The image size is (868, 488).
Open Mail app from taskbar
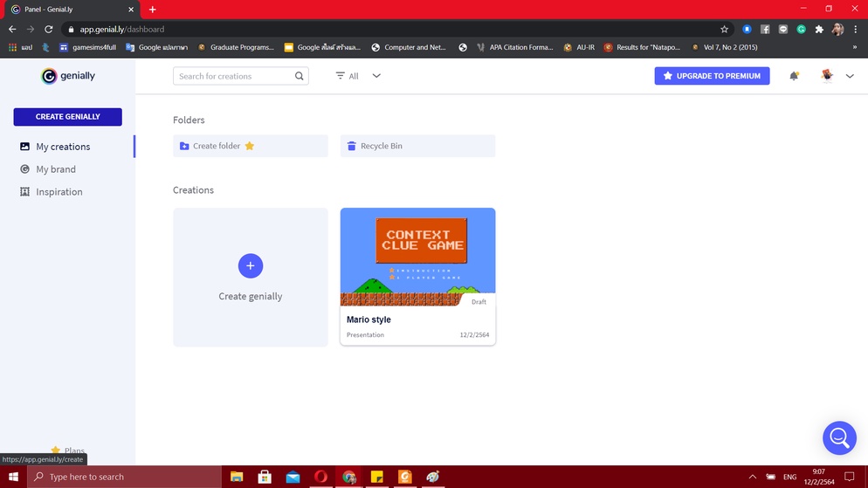pyautogui.click(x=293, y=477)
